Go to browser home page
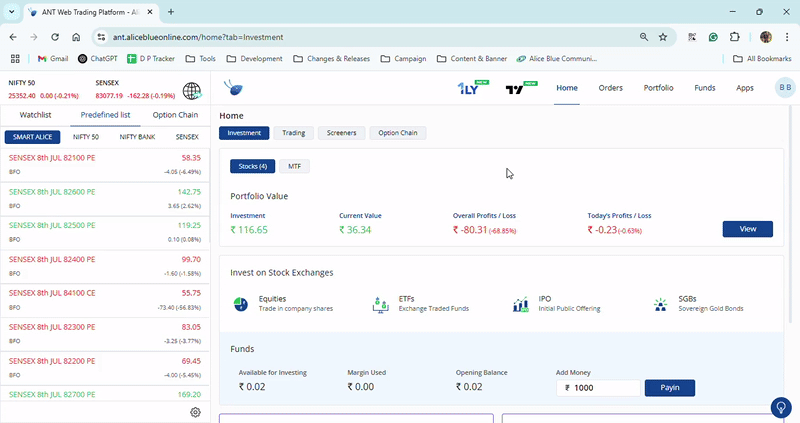Image resolution: width=800 pixels, height=423 pixels. pos(76,37)
